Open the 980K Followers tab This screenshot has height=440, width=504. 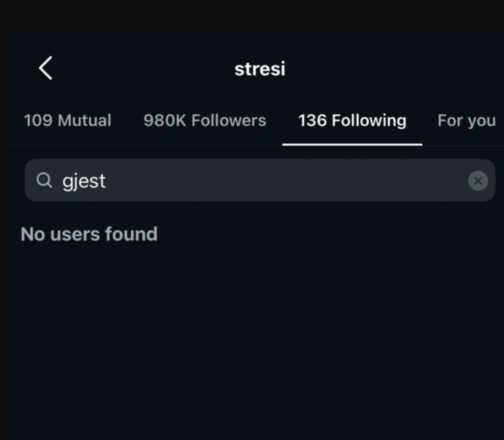coord(205,121)
